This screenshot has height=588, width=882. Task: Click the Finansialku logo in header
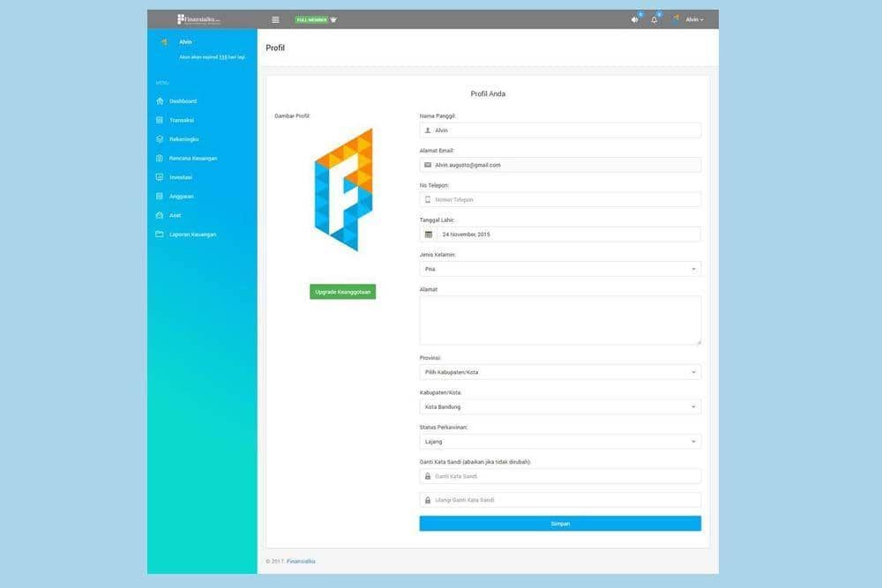click(x=198, y=19)
